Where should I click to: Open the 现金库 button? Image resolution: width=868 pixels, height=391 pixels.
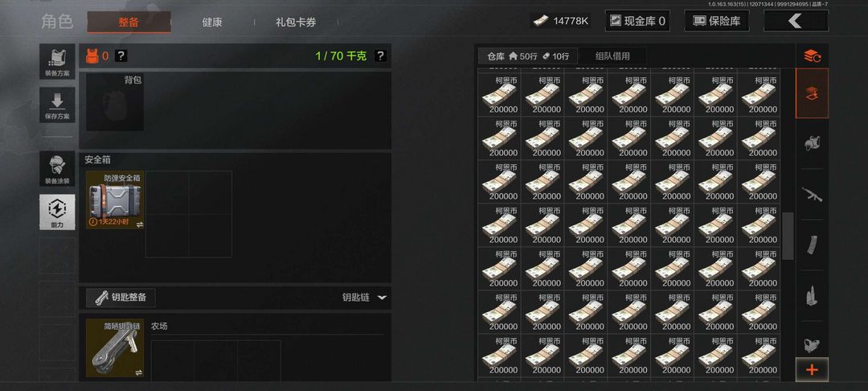[x=637, y=21]
